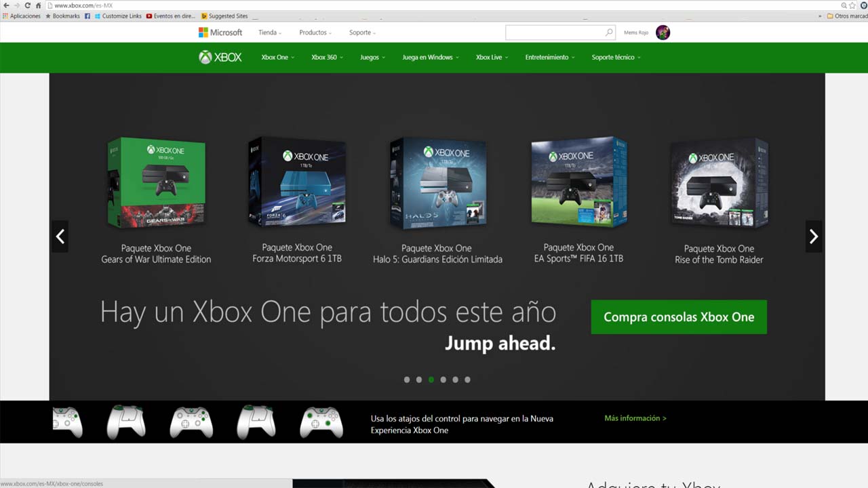Select the Tomb Raider bundle box image
The image size is (868, 488).
(x=719, y=183)
